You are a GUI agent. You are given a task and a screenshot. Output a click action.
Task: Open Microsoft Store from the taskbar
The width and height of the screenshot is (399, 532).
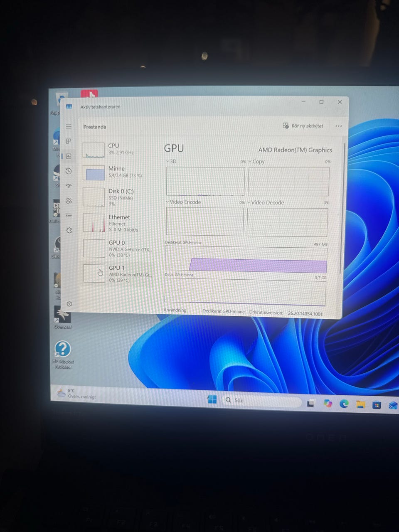click(377, 405)
